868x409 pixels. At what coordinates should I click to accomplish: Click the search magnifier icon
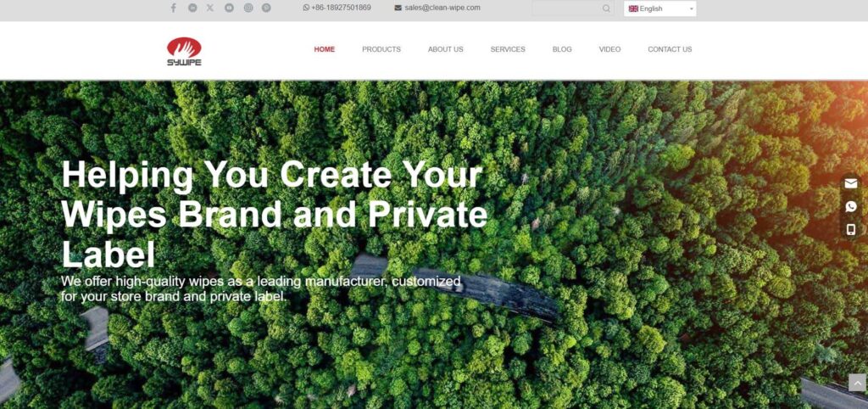point(606,8)
